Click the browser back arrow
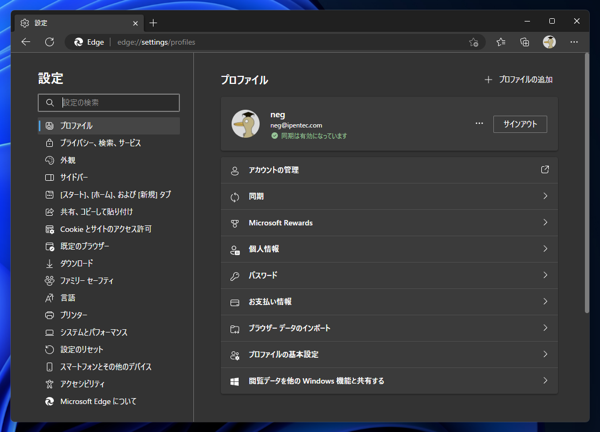 pos(26,42)
